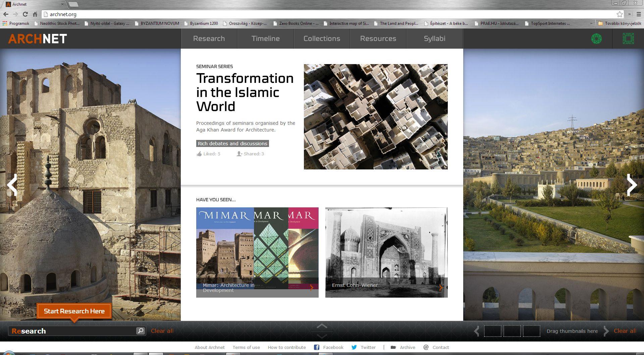The width and height of the screenshot is (644, 355).
Task: Click the Contact text link in footer
Action: point(441,347)
